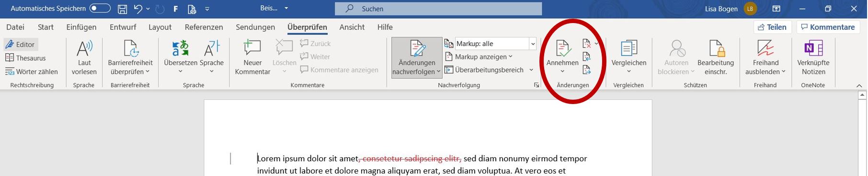Screen dimensions: 868x176
Task: Click the Vergleichen documents icon
Action: (628, 48)
